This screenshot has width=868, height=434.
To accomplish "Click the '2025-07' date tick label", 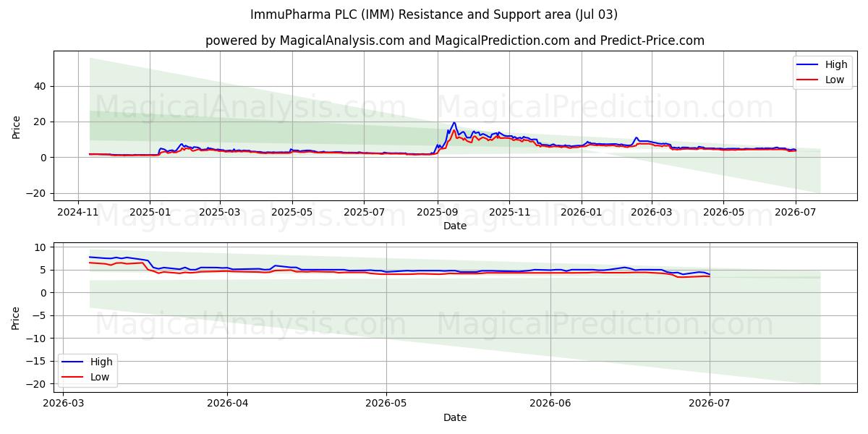I will (363, 212).
